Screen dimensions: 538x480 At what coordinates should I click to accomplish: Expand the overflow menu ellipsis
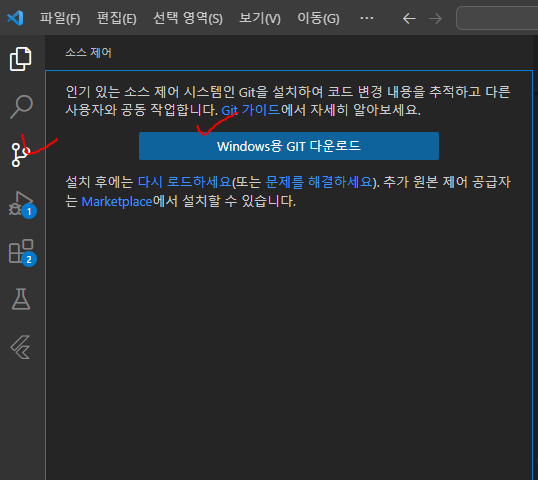(366, 18)
